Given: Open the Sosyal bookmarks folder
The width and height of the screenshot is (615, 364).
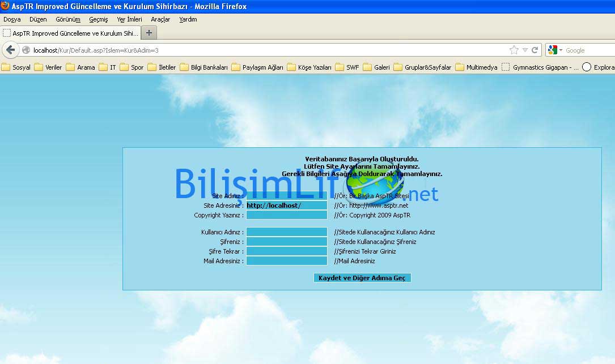Looking at the screenshot, I should pyautogui.click(x=16, y=67).
